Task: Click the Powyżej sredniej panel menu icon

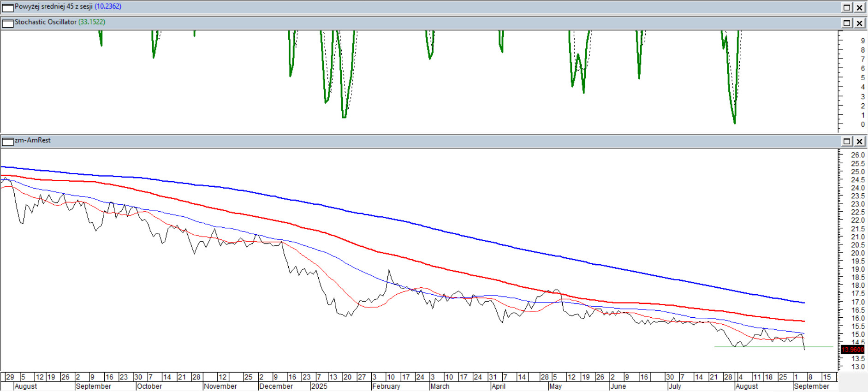Action: coord(8,7)
